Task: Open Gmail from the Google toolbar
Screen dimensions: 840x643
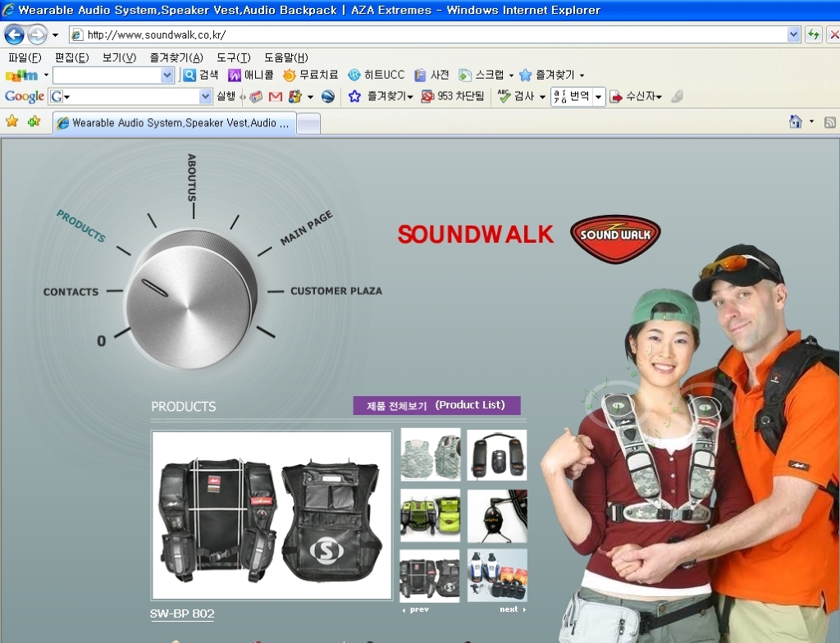Action: tap(276, 97)
